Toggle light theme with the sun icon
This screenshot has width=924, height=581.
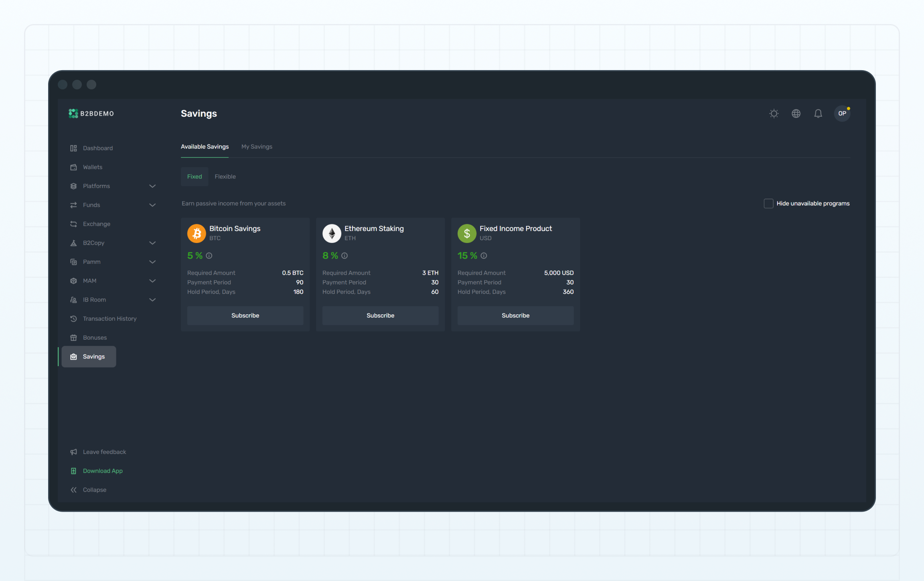(x=774, y=113)
